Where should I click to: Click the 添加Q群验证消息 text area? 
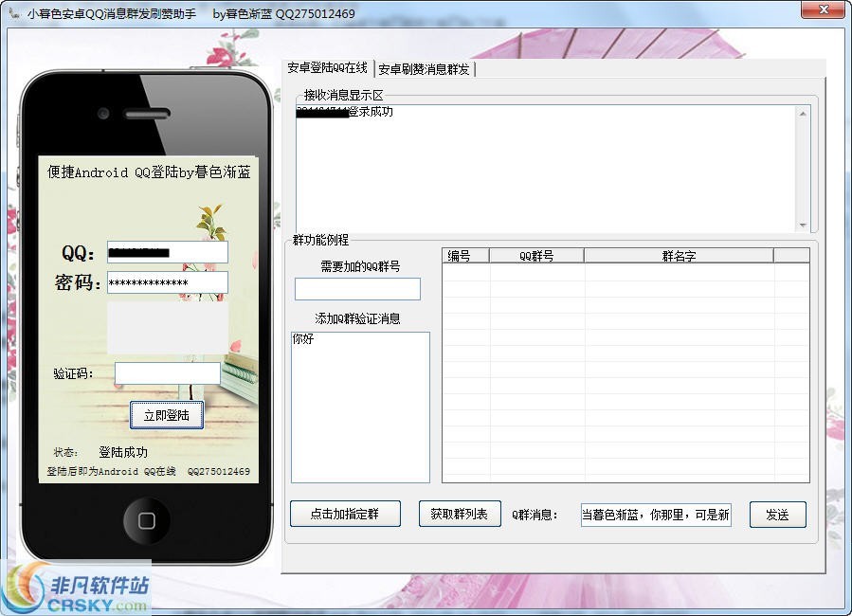(360, 408)
